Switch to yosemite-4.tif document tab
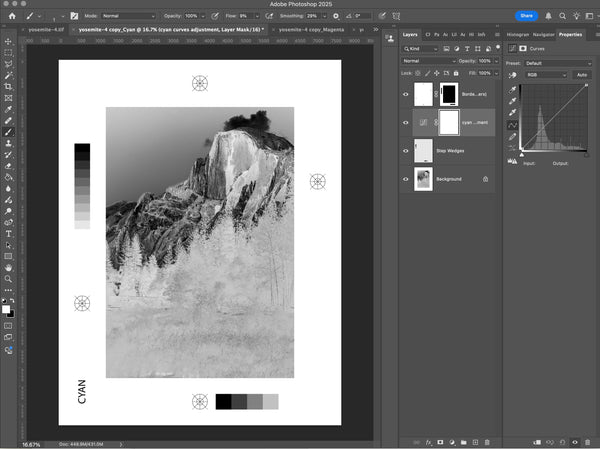600x449 pixels. pyautogui.click(x=46, y=29)
